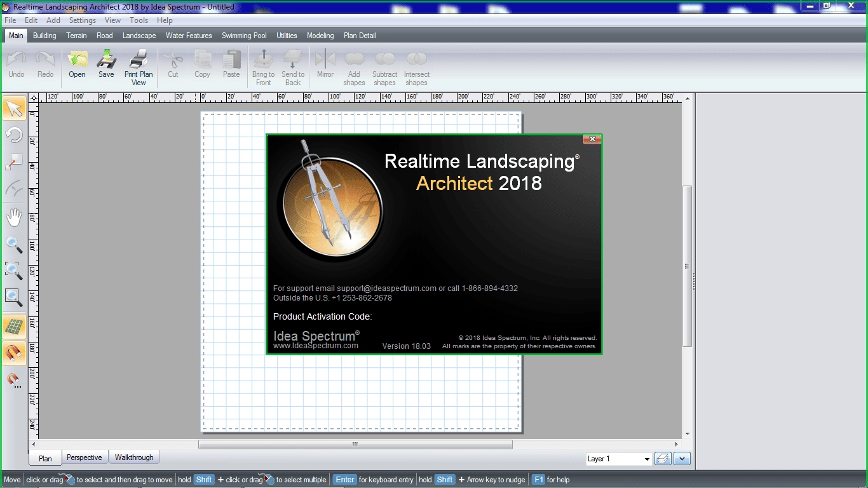Open the Tools menu
This screenshot has height=488, width=868.
[139, 20]
